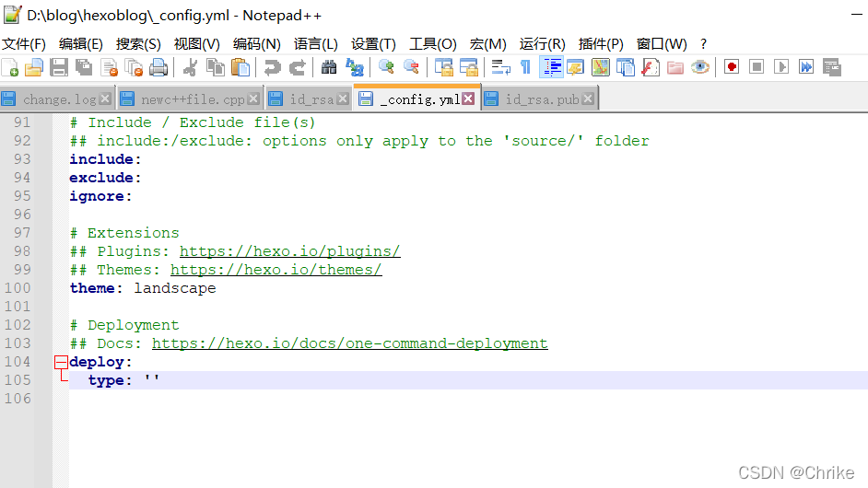Toggle show all characters pilcrow icon
The width and height of the screenshot is (868, 488).
(x=525, y=67)
